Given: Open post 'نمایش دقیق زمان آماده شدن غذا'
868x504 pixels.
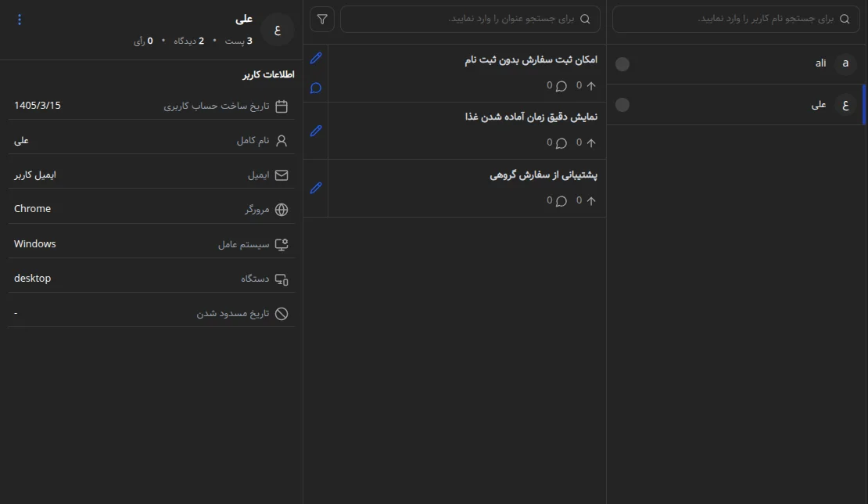Looking at the screenshot, I should click(x=531, y=117).
